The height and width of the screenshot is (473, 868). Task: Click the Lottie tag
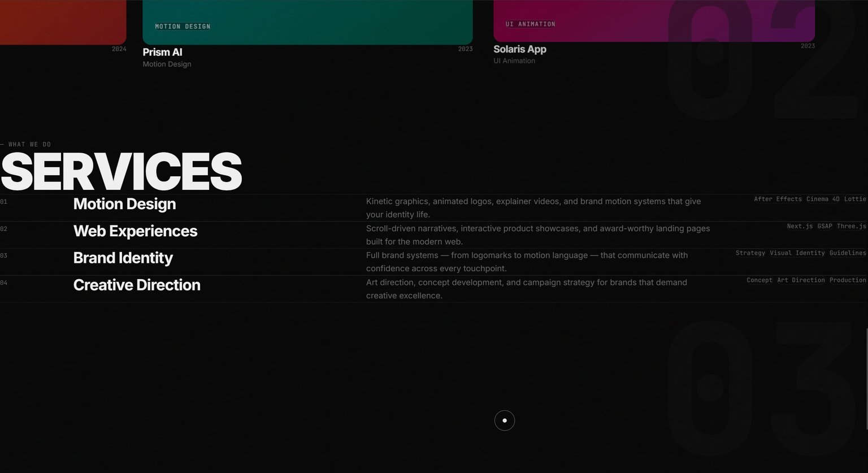pyautogui.click(x=855, y=199)
